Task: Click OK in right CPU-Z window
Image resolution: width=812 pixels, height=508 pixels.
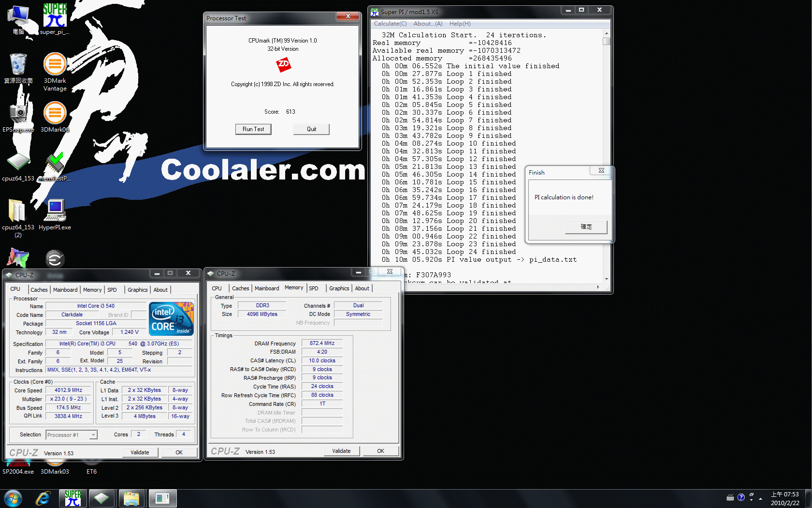Action: 381,451
